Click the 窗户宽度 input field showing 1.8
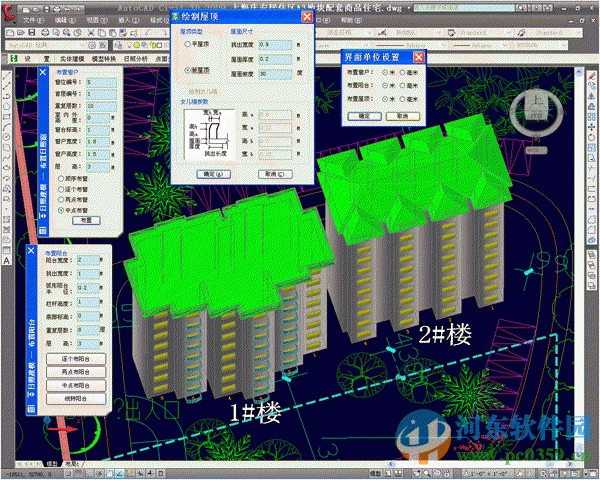This screenshot has width=600, height=480. click(98, 142)
